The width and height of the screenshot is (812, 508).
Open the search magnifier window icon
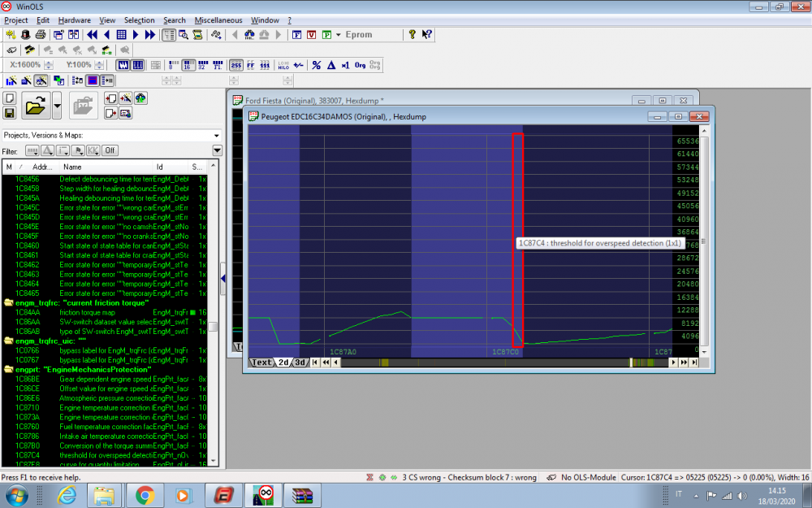coord(184,35)
